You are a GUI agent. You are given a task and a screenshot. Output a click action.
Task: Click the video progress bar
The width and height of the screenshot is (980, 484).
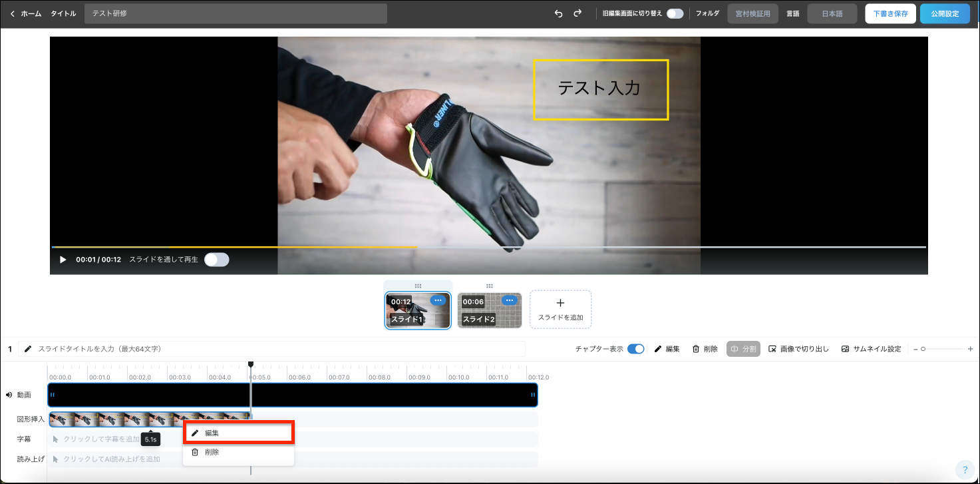488,247
